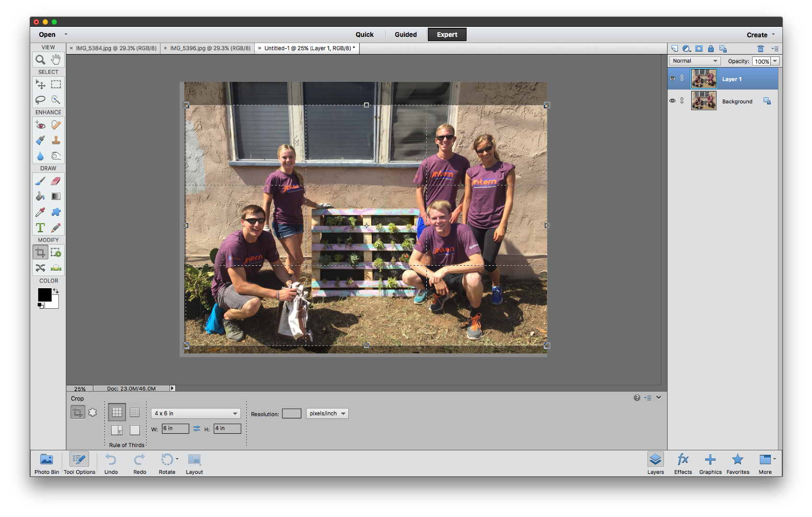The height and width of the screenshot is (517, 812).
Task: Open the Effects panel
Action: pyautogui.click(x=683, y=464)
